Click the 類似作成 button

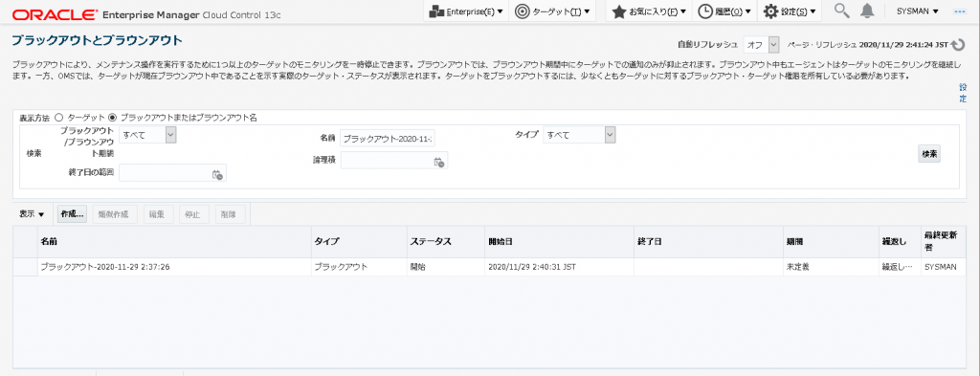pos(115,214)
